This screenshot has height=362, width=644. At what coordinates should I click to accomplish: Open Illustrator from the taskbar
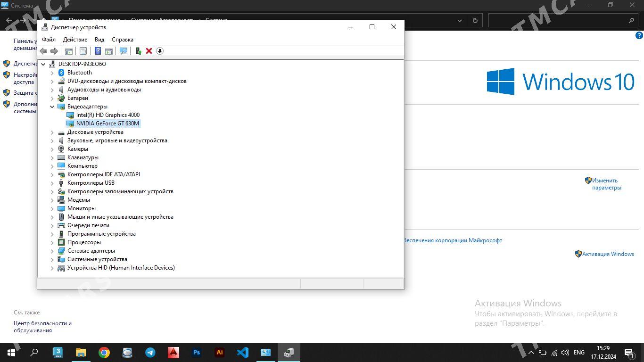pos(220,353)
